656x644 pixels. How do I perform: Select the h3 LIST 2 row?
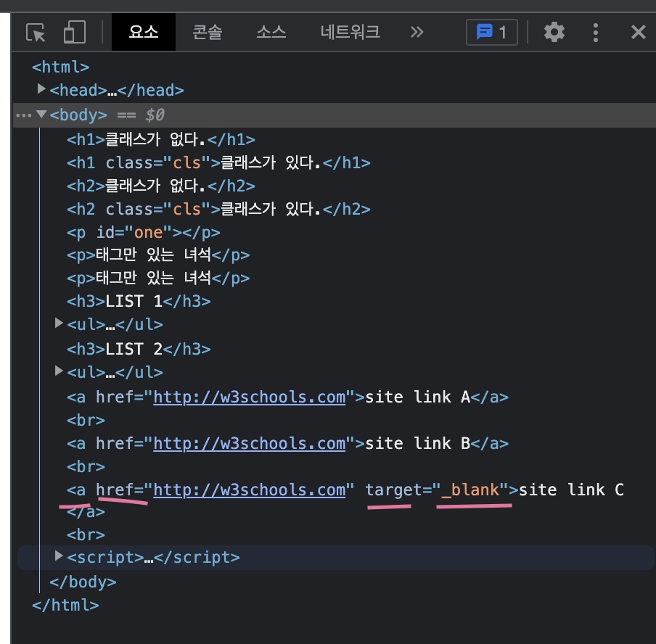139,349
